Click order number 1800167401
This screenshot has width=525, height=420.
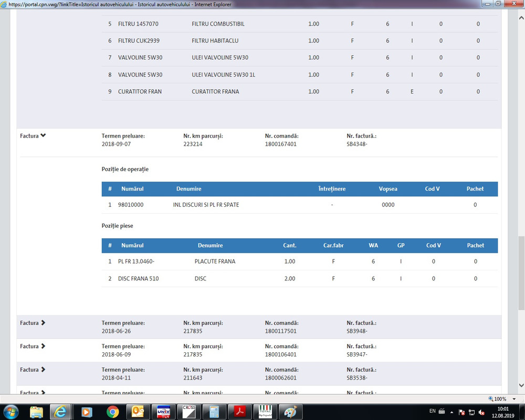[x=280, y=144]
